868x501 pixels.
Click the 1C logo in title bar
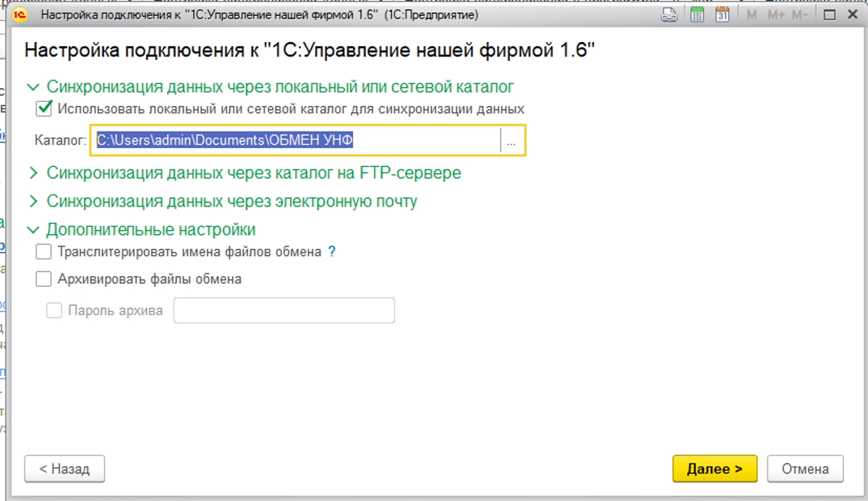click(x=21, y=15)
